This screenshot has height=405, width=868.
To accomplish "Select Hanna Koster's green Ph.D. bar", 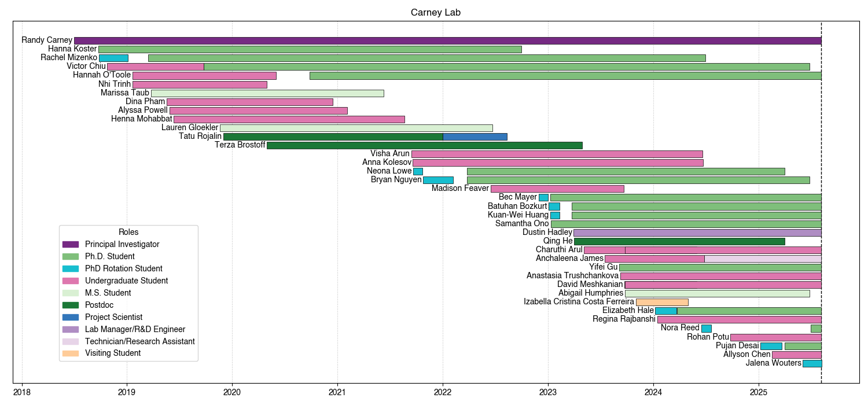I will (x=310, y=49).
